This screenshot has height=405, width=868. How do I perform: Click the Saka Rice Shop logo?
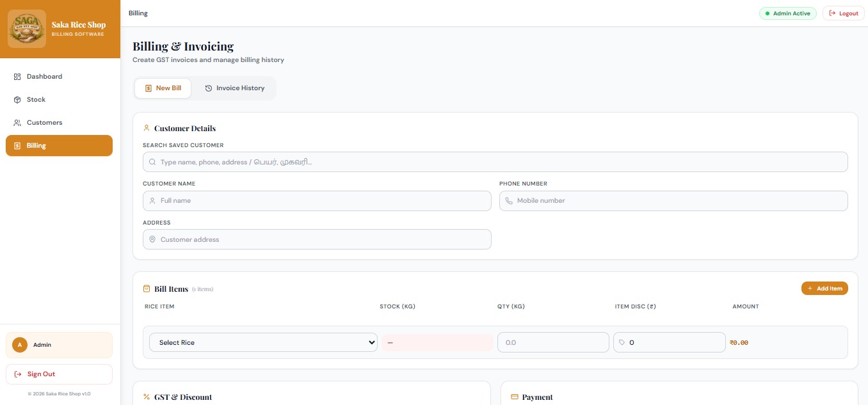point(27,29)
